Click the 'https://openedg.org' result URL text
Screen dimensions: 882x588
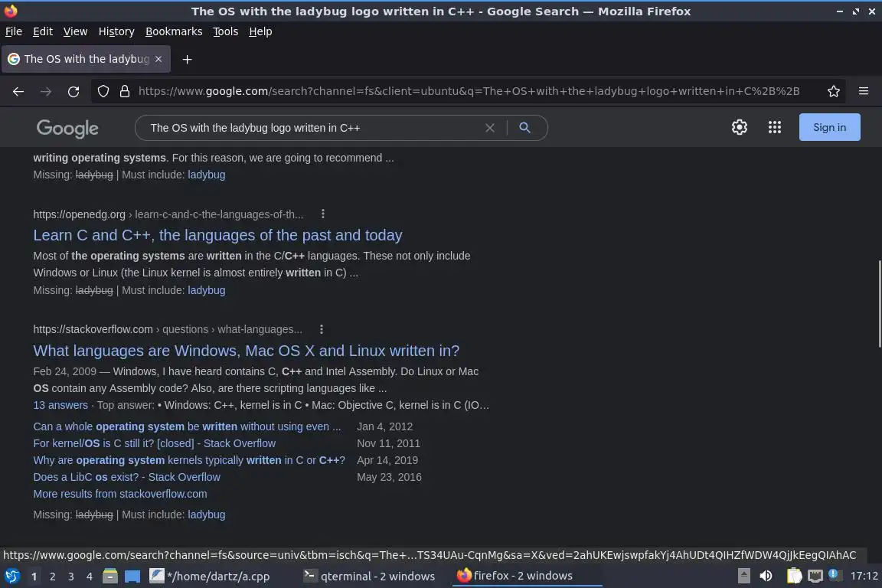pyautogui.click(x=80, y=214)
